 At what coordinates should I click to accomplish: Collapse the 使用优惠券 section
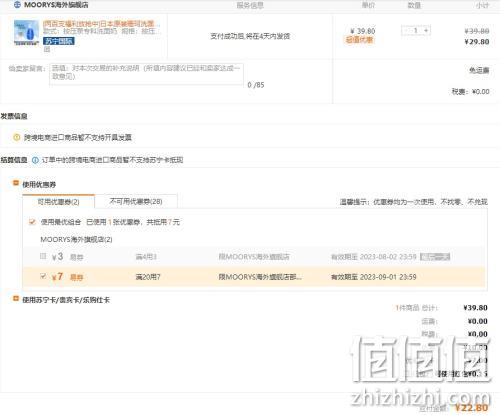click(15, 183)
